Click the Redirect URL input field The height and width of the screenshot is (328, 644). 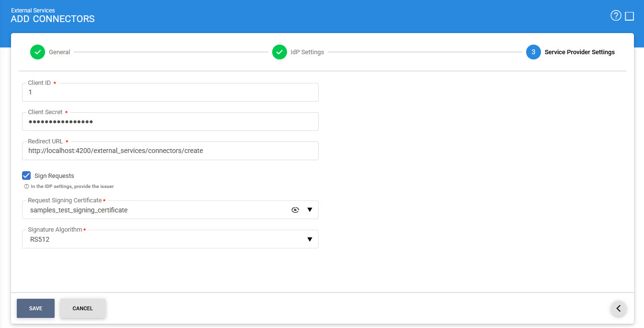click(x=170, y=151)
